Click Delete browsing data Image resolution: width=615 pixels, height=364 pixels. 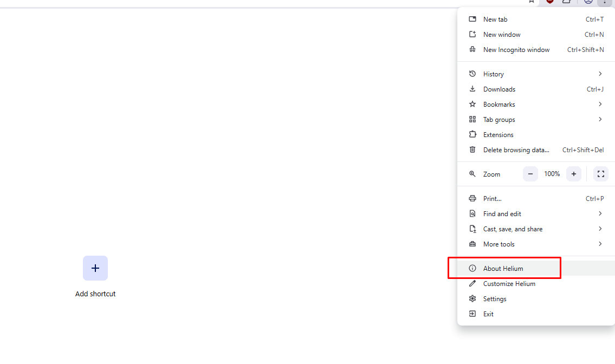[516, 149]
